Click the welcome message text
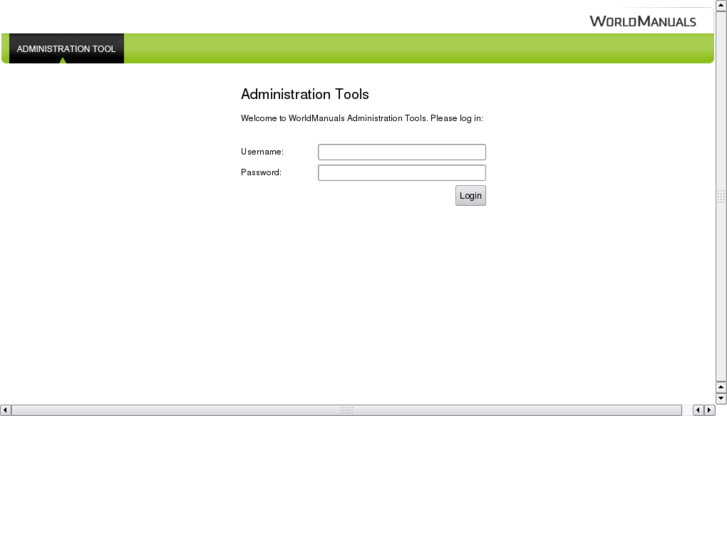Viewport: 727px width, 545px height. point(362,118)
